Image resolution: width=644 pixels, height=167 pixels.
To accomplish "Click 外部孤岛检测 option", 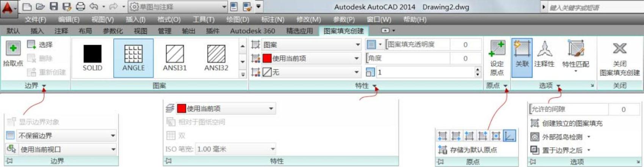I will click(561, 137).
